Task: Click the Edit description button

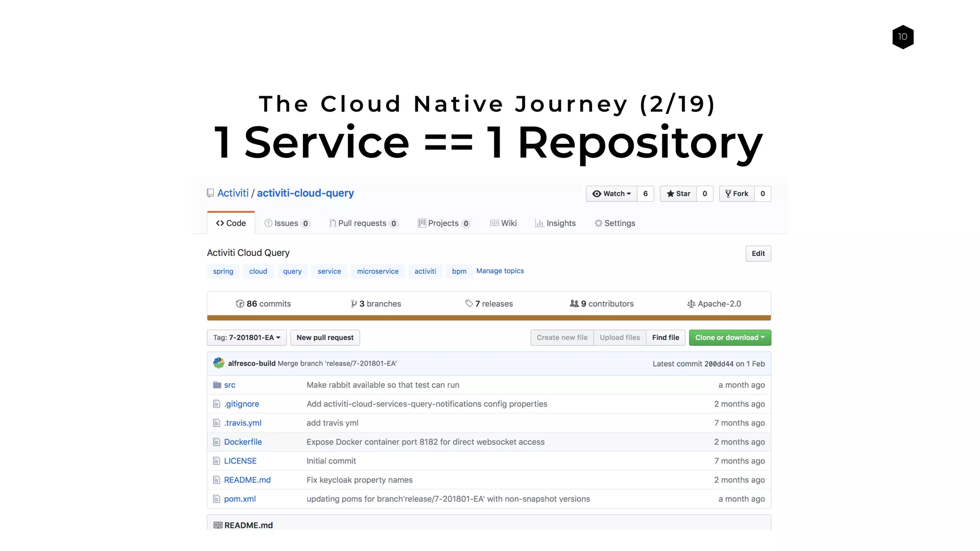Action: [758, 253]
